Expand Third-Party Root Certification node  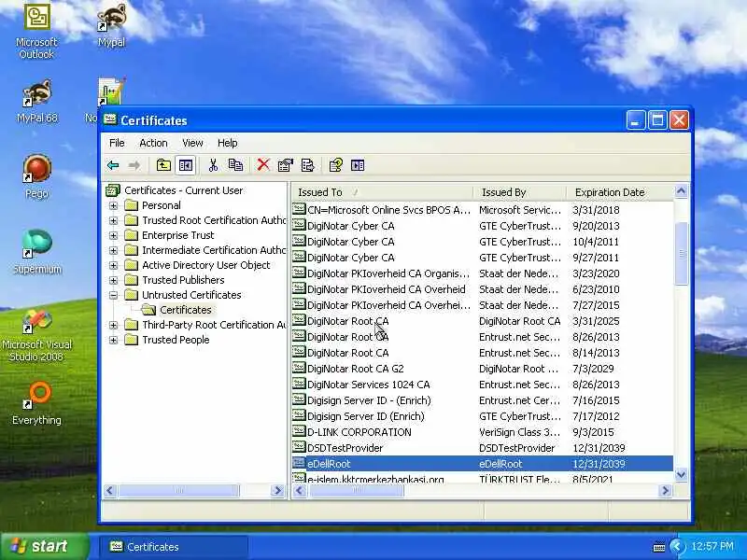[x=113, y=325]
